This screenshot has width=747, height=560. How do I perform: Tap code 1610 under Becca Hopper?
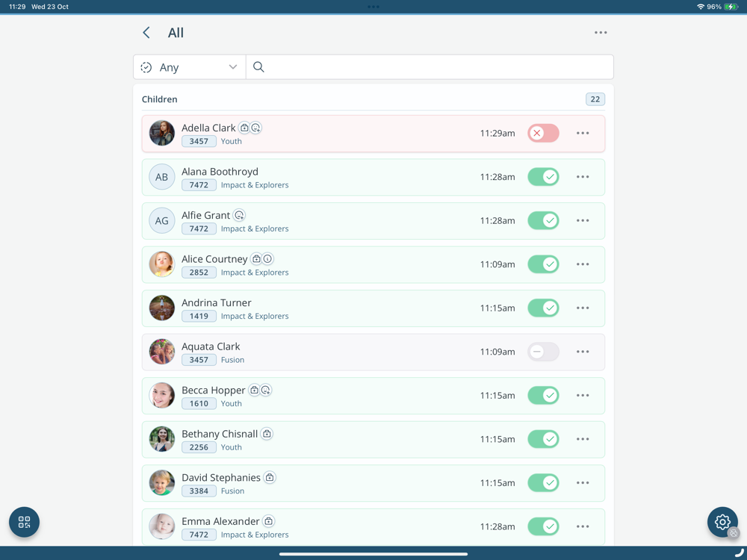(x=199, y=404)
